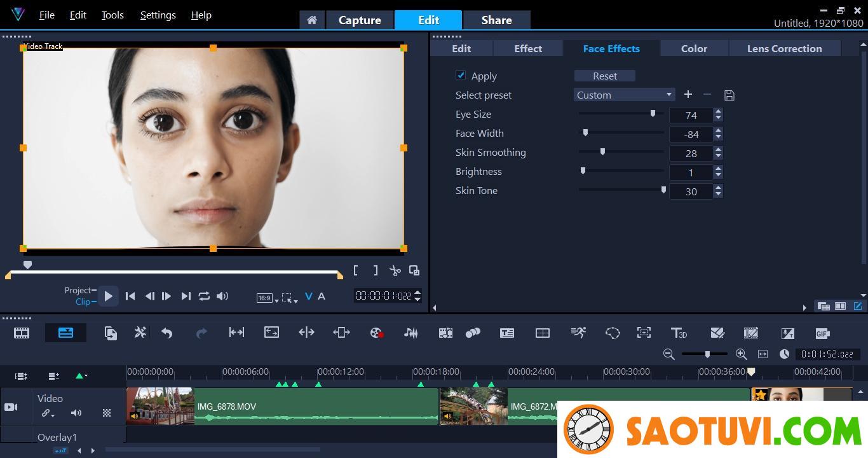Toggle repeat playback loop

click(204, 296)
